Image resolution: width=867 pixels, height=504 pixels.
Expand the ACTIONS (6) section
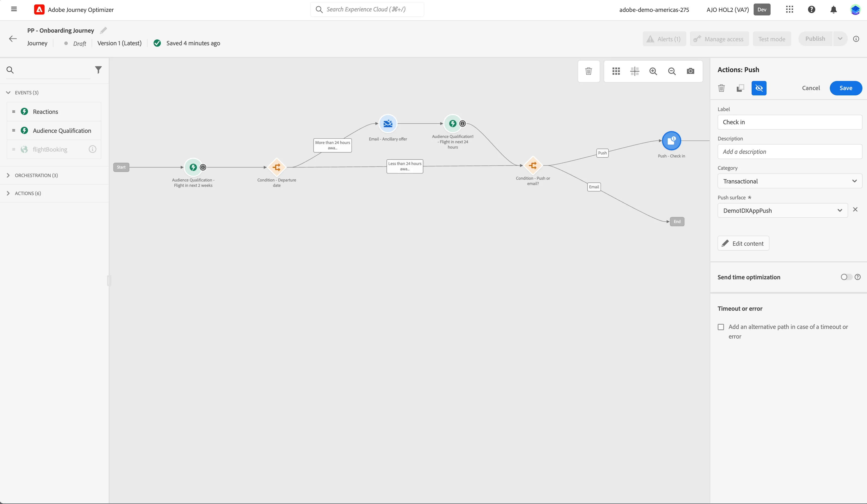pyautogui.click(x=9, y=193)
